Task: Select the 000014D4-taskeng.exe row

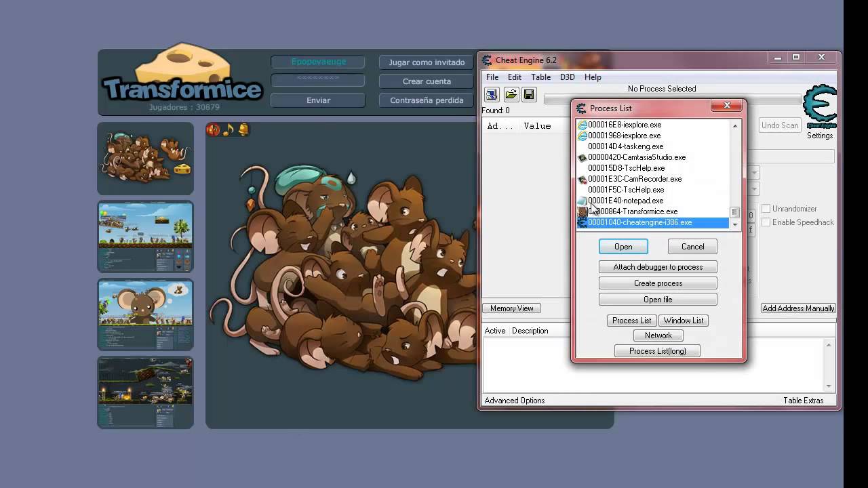Action: 652,146
